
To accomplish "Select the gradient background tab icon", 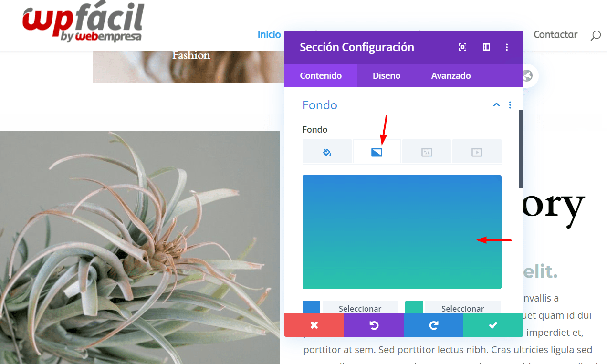I will pyautogui.click(x=377, y=152).
